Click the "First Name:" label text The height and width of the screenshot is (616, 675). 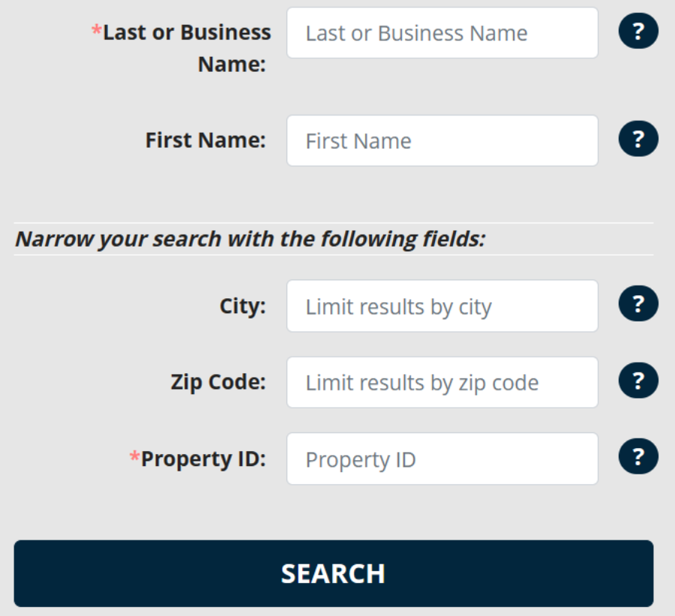tap(205, 140)
